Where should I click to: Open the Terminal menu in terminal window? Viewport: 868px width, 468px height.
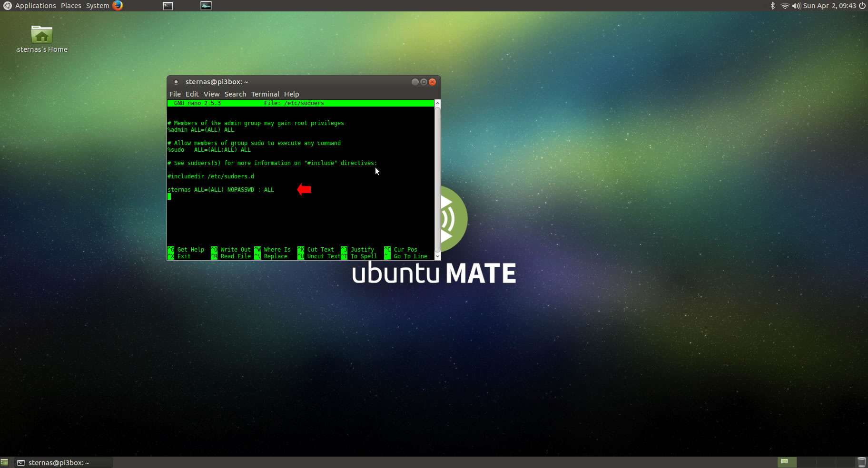point(265,94)
